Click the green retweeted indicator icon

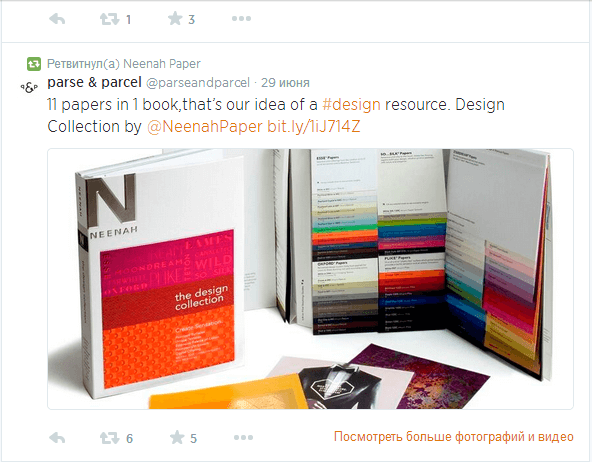click(34, 64)
